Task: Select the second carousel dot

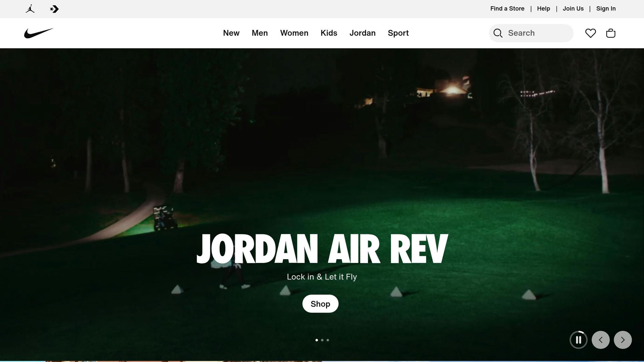Action: pyautogui.click(x=322, y=340)
